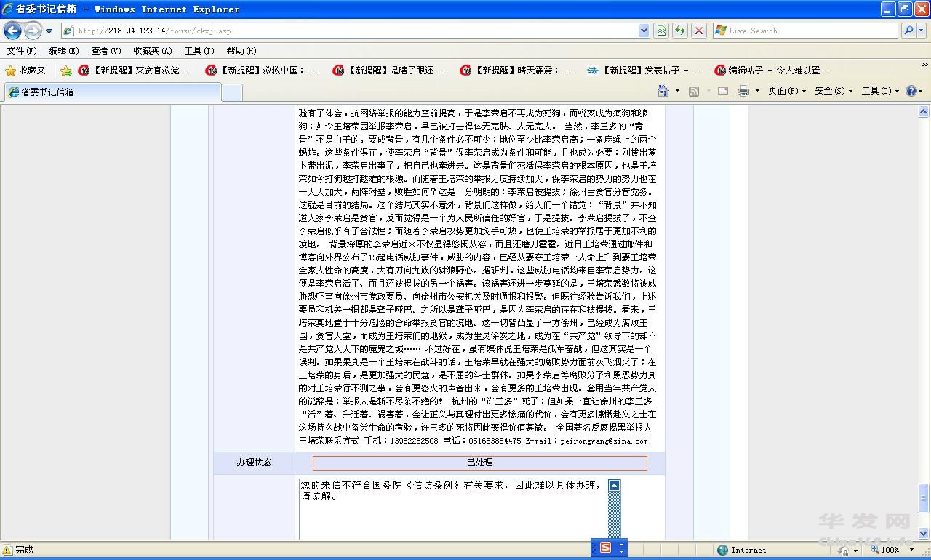
Task: Open the 编辑(E) menu
Action: [x=63, y=50]
